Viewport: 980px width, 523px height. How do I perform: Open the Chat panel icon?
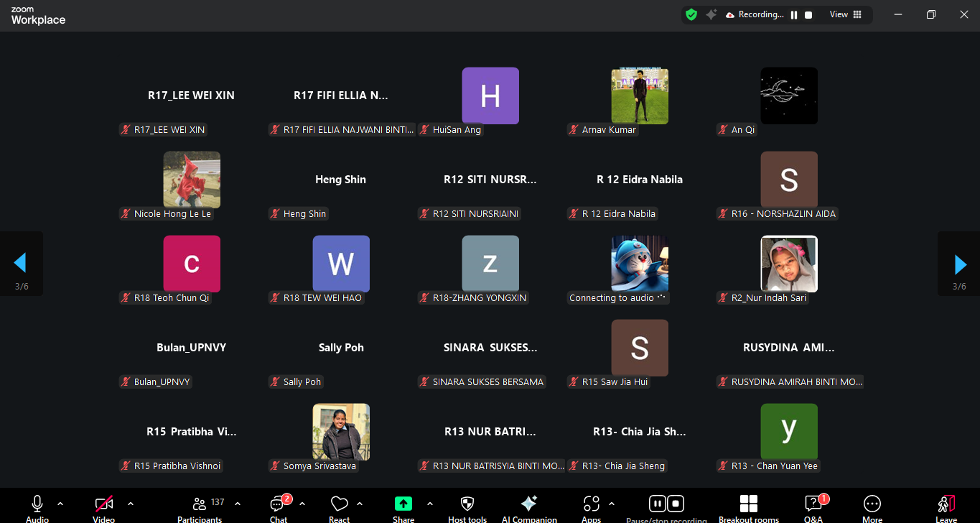277,504
